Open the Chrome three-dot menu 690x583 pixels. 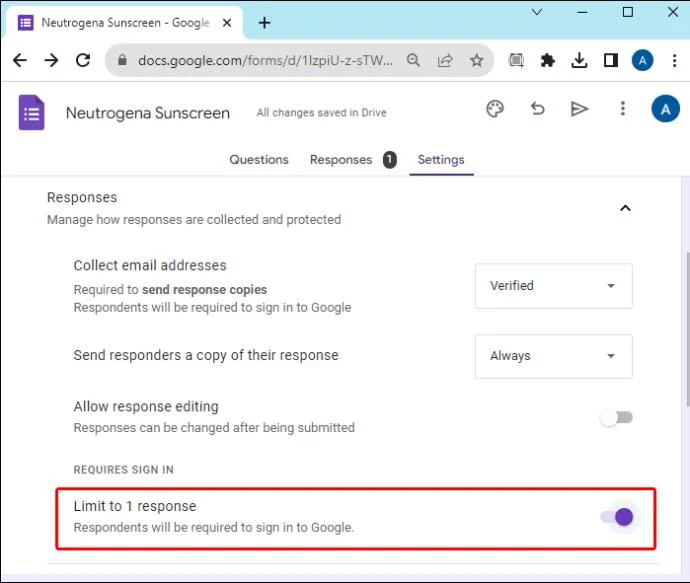[x=674, y=60]
